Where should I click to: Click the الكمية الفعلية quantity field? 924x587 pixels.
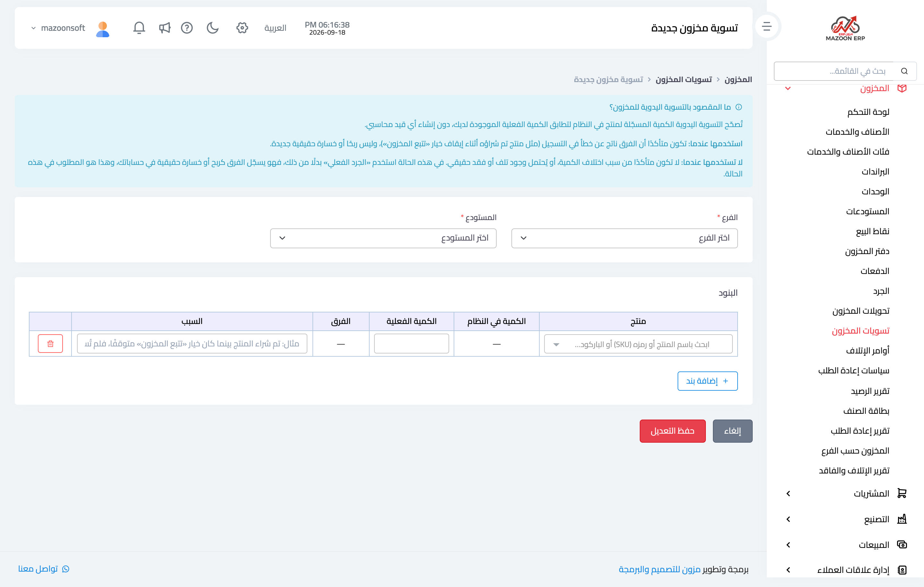[x=411, y=343]
